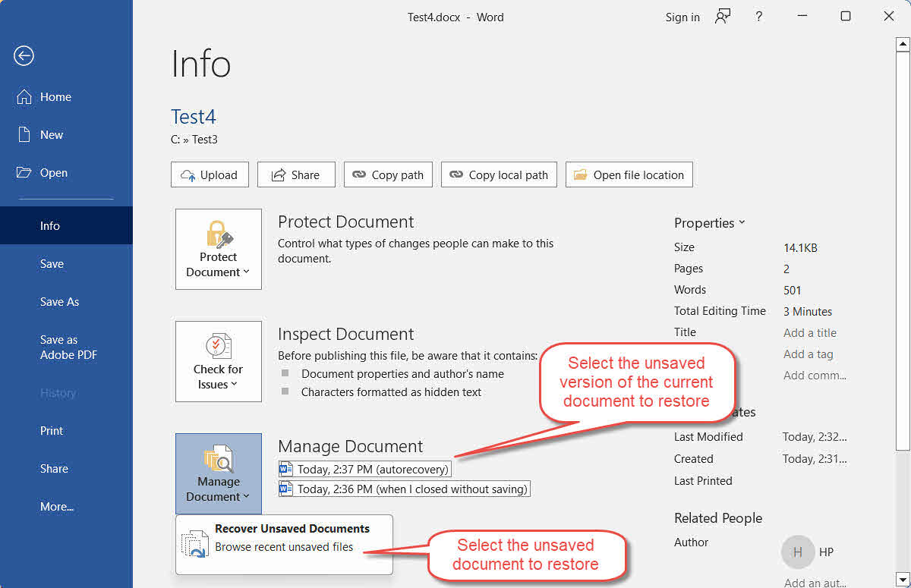Go back using the circled arrow icon

coord(24,55)
